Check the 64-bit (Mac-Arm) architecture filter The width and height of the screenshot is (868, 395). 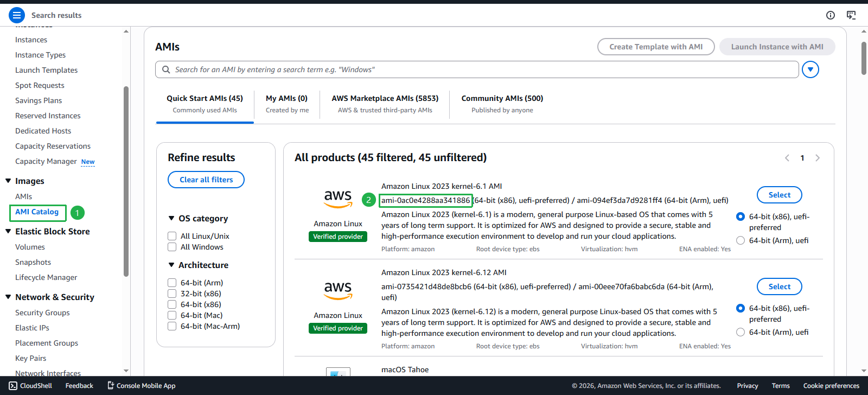[172, 326]
